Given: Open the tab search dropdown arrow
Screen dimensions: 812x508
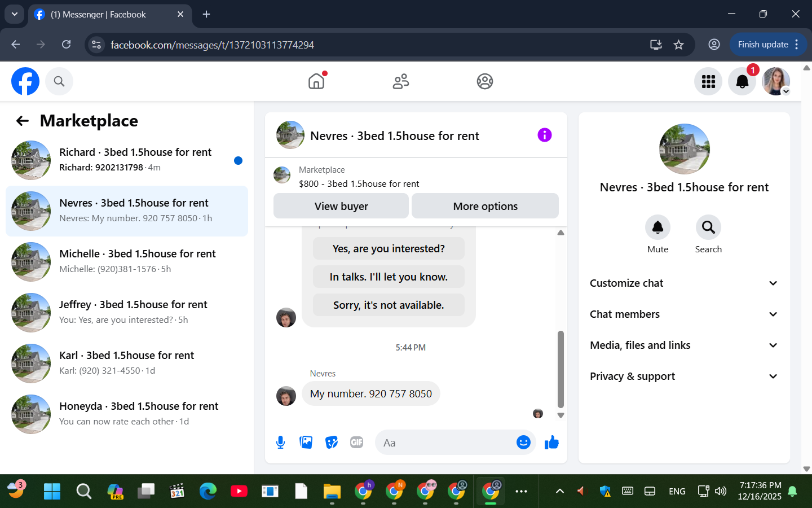Looking at the screenshot, I should click(14, 14).
